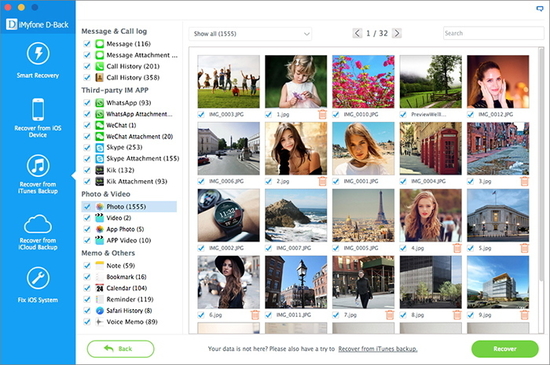Open Fix iOS System wrench icon

(38, 278)
